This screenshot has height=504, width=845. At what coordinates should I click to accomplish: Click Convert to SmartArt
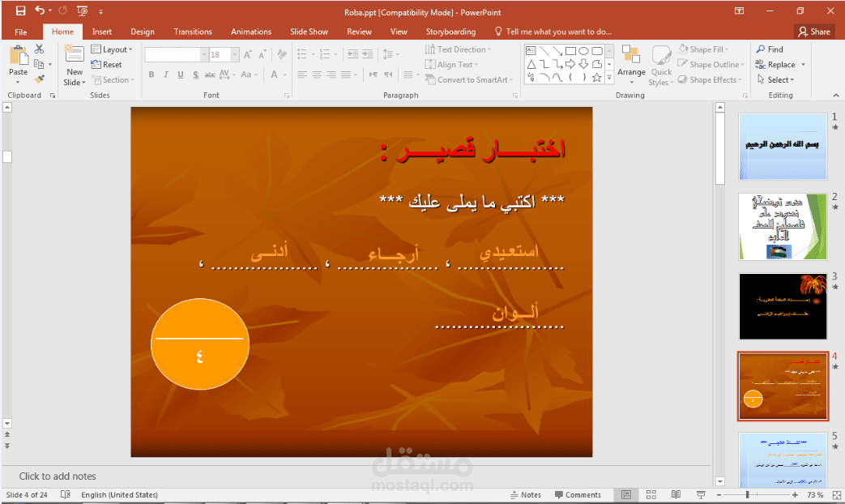pyautogui.click(x=470, y=79)
